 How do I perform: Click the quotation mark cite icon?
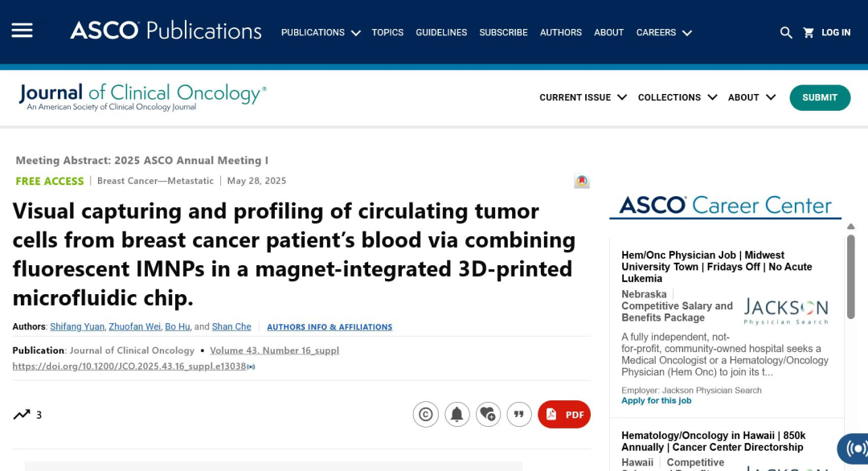[x=518, y=415]
